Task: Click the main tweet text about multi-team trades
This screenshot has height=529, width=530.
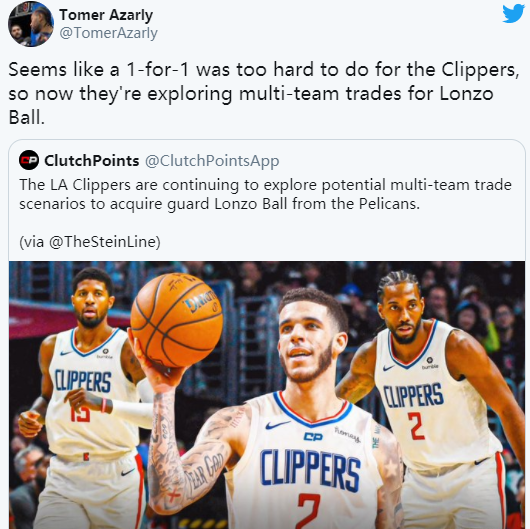Action: pos(264,94)
